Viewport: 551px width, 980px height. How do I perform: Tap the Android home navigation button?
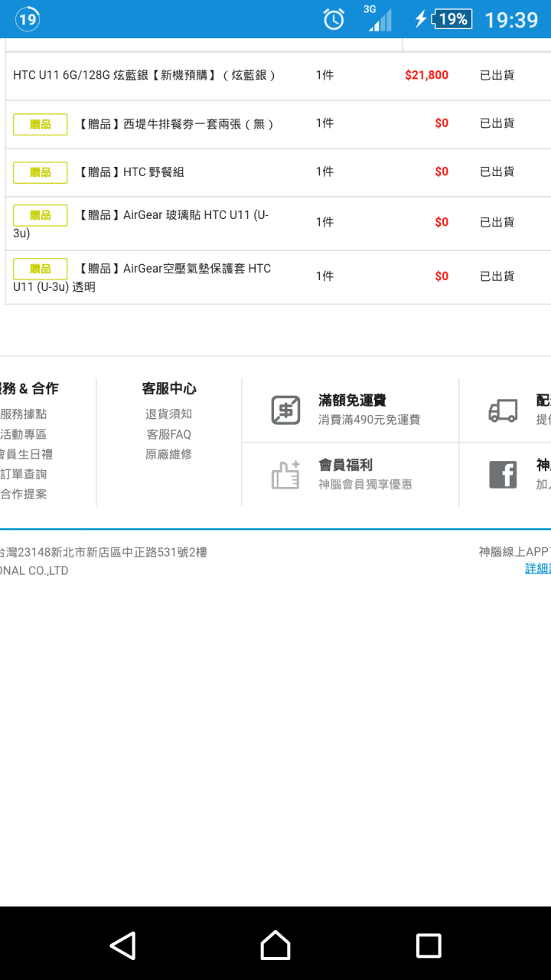point(275,946)
